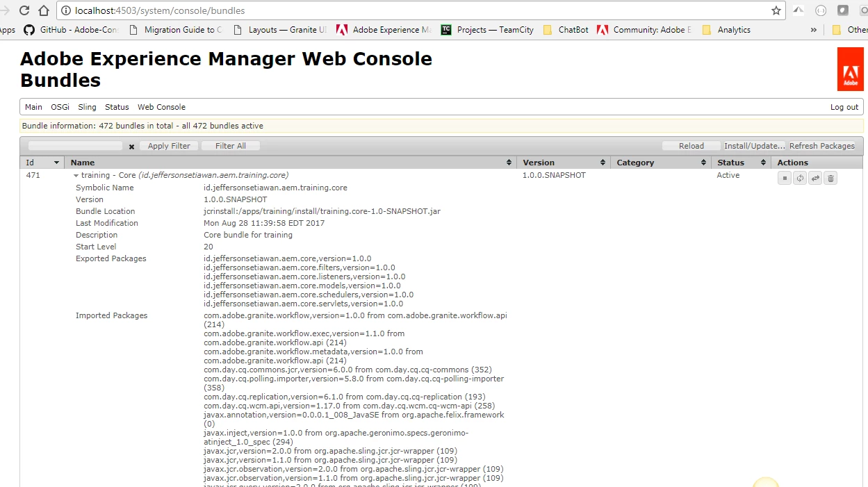The image size is (868, 487).
Task: Sort bundles by Name column
Action: point(291,163)
